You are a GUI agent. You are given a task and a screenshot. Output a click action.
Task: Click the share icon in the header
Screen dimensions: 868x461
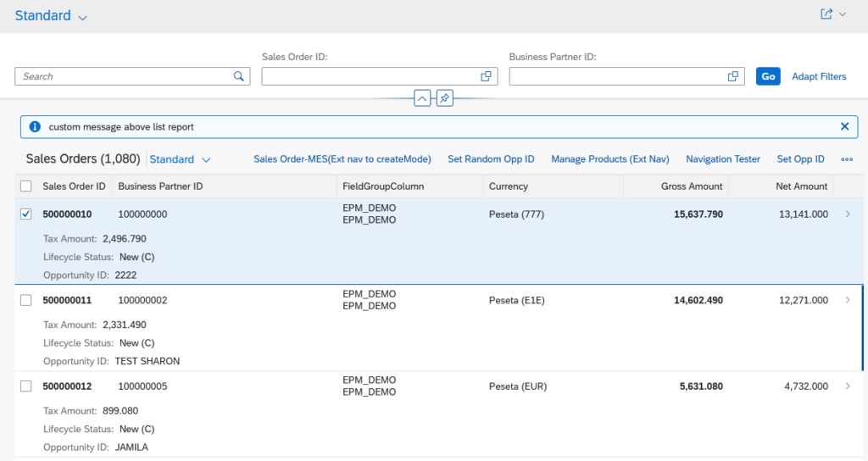pyautogui.click(x=826, y=14)
